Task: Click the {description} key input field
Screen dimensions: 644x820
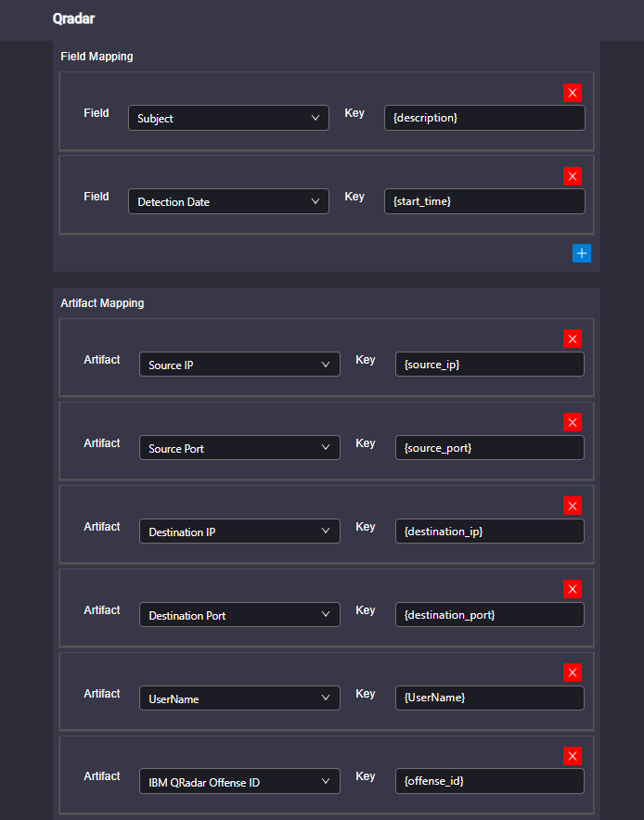Action: click(x=484, y=118)
